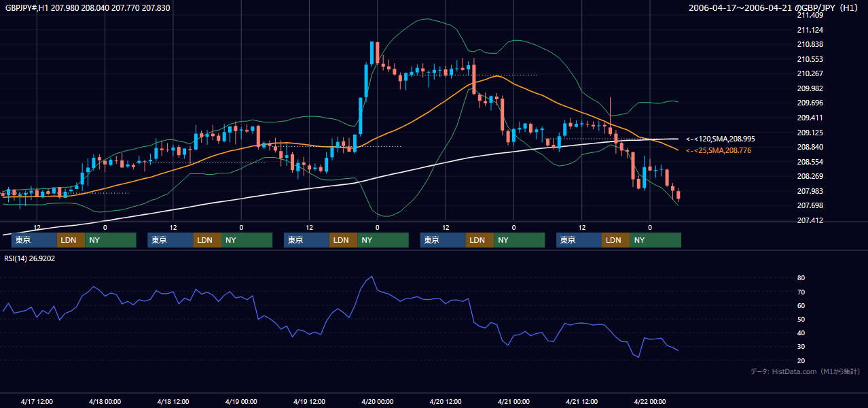The height and width of the screenshot is (408, 868).
Task: Click RSI axis value 80
Action: point(801,278)
